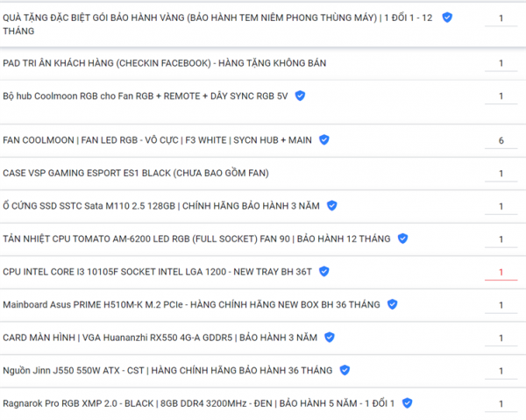
Task: Click the verified shield beside SSD SSTC M110 128GB
Action: (x=331, y=206)
